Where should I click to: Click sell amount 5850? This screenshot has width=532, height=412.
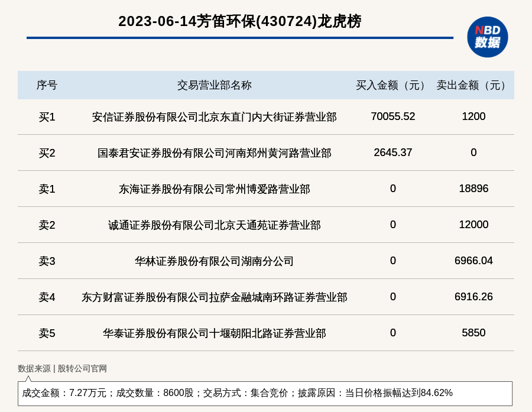[473, 333]
